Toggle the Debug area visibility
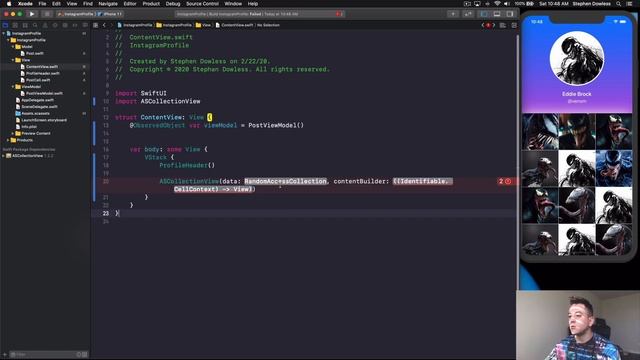640x360 pixels. (497, 14)
